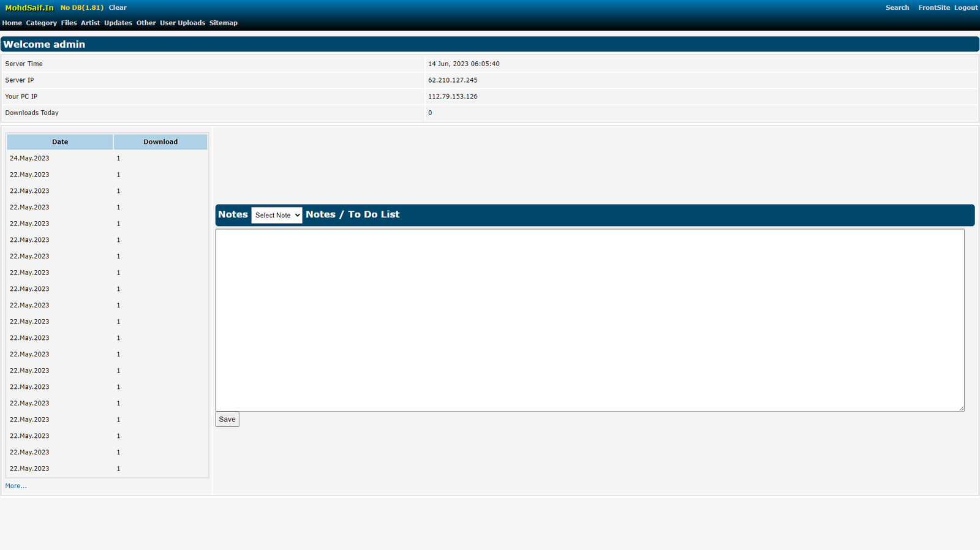Screen dimensions: 980x550
Task: Open the Search link in header
Action: tap(897, 7)
